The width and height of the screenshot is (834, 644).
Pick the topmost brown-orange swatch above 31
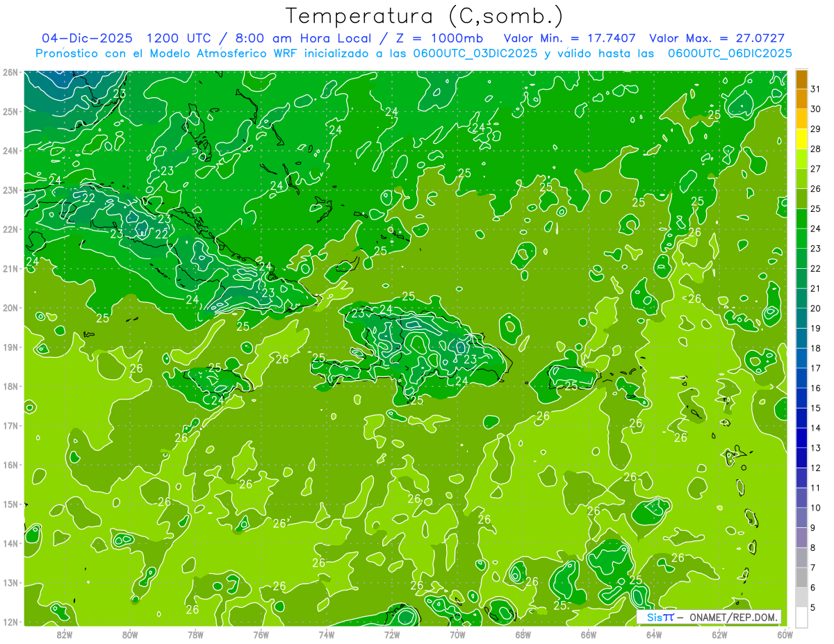pyautogui.click(x=801, y=79)
